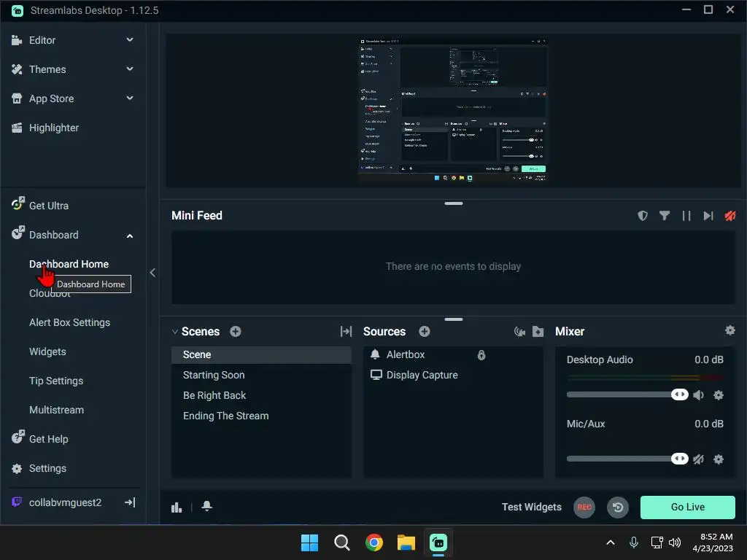Open the Multistream page

pyautogui.click(x=56, y=410)
